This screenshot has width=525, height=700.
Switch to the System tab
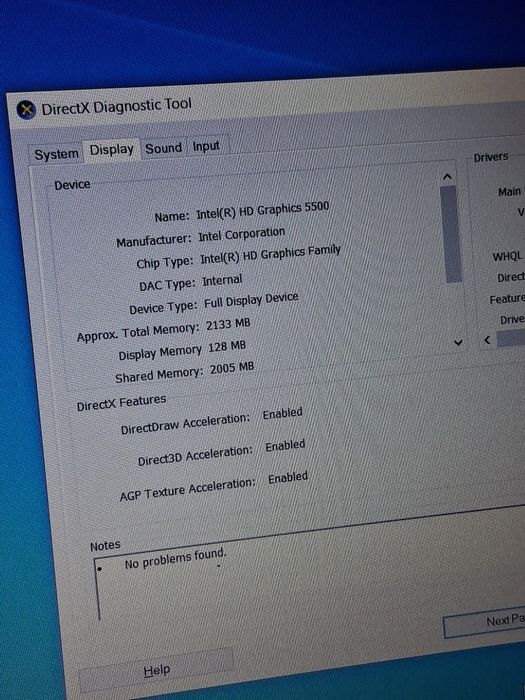(x=56, y=154)
